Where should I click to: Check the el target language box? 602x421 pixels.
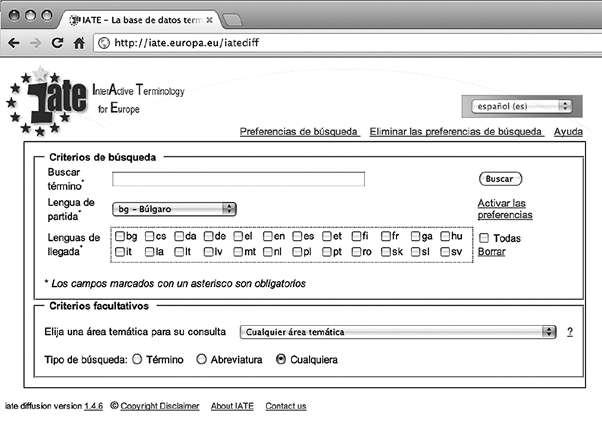click(x=238, y=236)
